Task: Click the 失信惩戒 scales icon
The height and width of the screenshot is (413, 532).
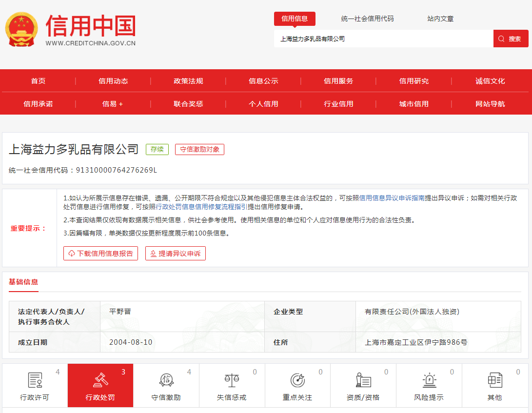Action: tap(232, 380)
